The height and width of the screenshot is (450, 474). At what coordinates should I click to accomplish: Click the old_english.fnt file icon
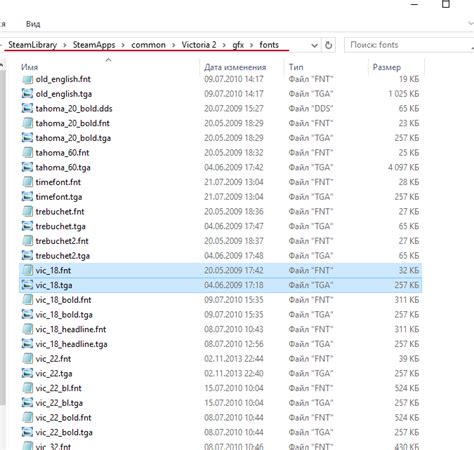coord(27,79)
